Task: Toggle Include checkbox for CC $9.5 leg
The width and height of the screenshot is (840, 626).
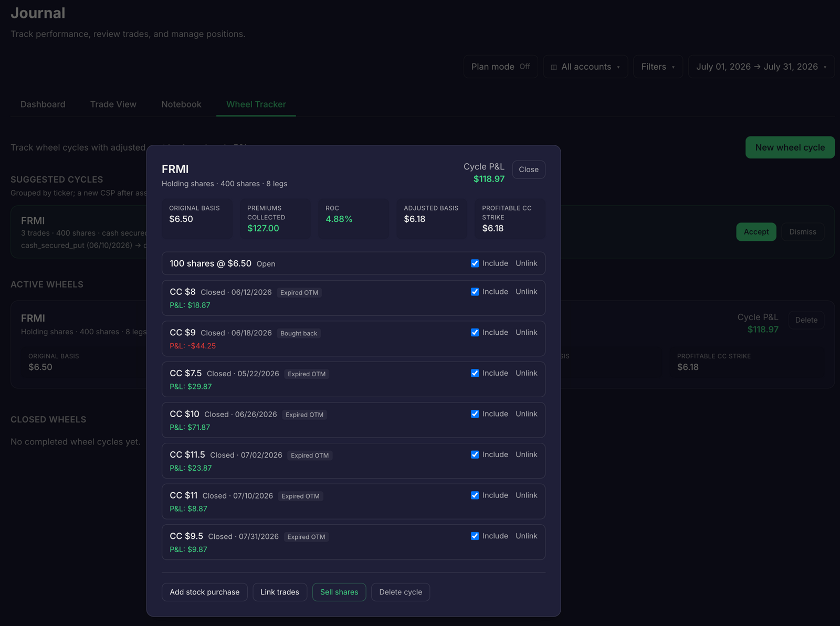Action: (475, 536)
